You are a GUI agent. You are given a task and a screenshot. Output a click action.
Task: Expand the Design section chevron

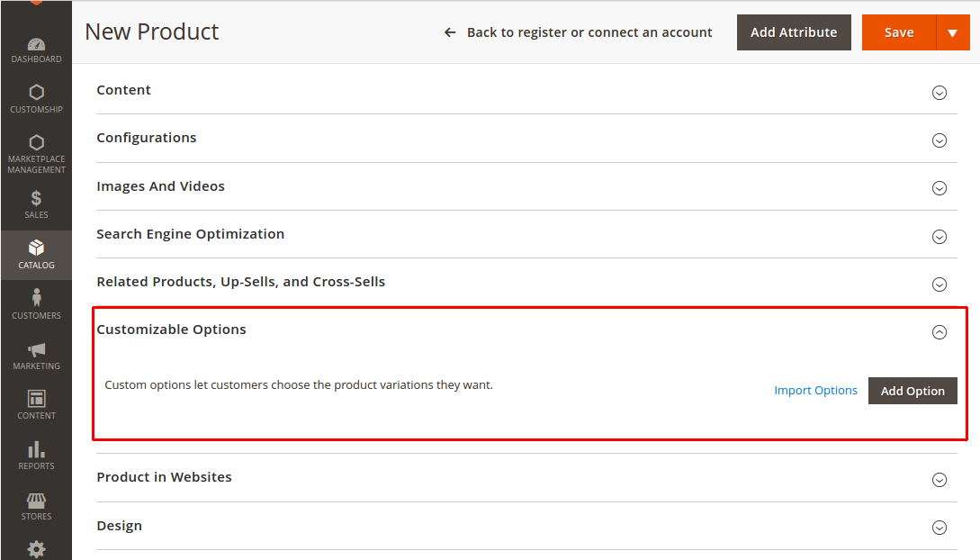(939, 528)
